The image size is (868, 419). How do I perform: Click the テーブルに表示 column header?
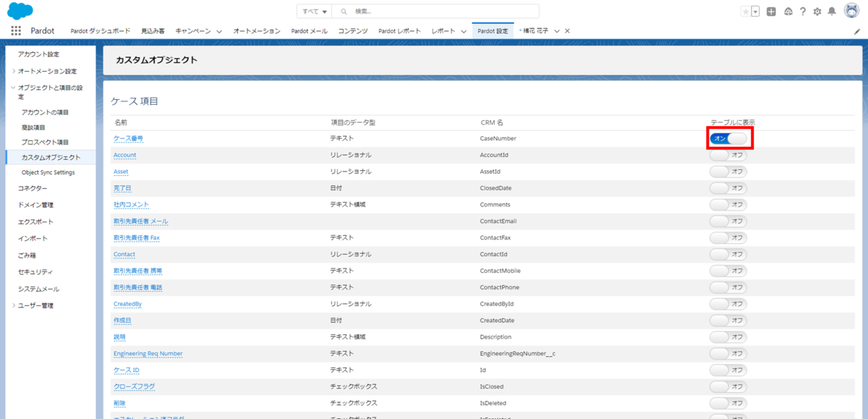point(733,122)
